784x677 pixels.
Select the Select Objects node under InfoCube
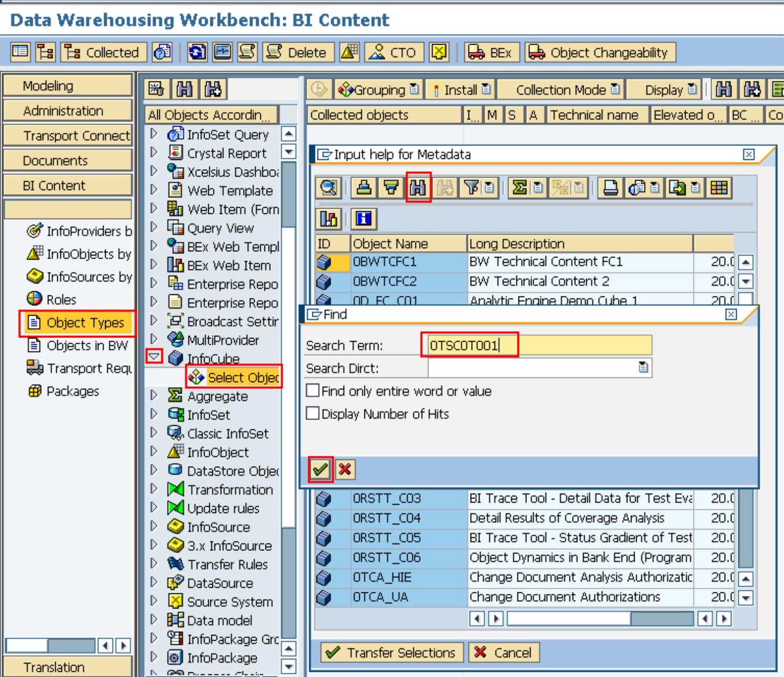(x=235, y=377)
